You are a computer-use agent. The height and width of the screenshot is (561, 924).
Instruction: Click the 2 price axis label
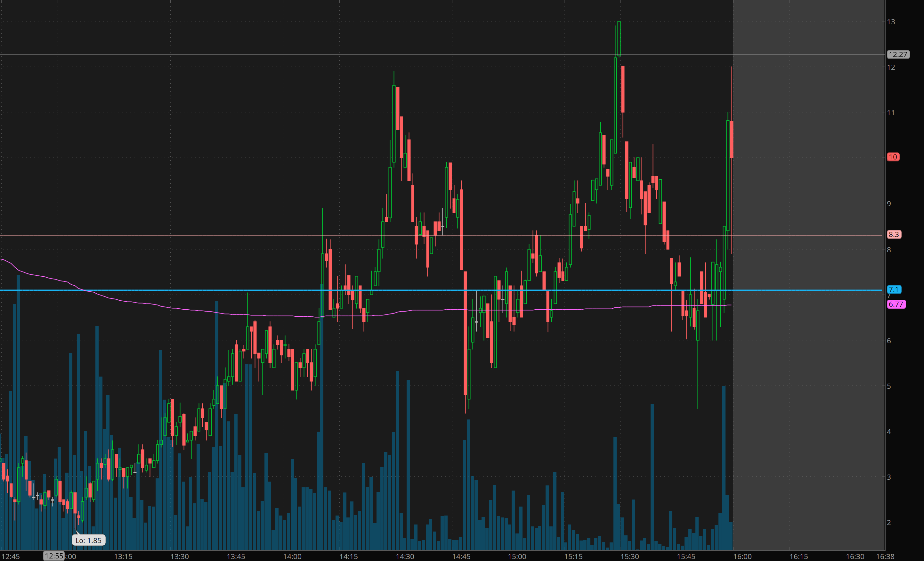[889, 522]
